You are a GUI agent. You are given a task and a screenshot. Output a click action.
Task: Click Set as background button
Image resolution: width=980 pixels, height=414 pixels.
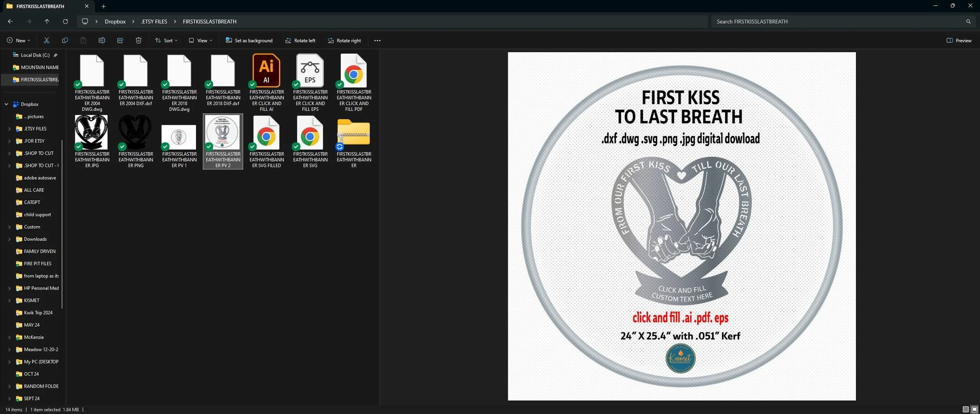click(x=249, y=40)
